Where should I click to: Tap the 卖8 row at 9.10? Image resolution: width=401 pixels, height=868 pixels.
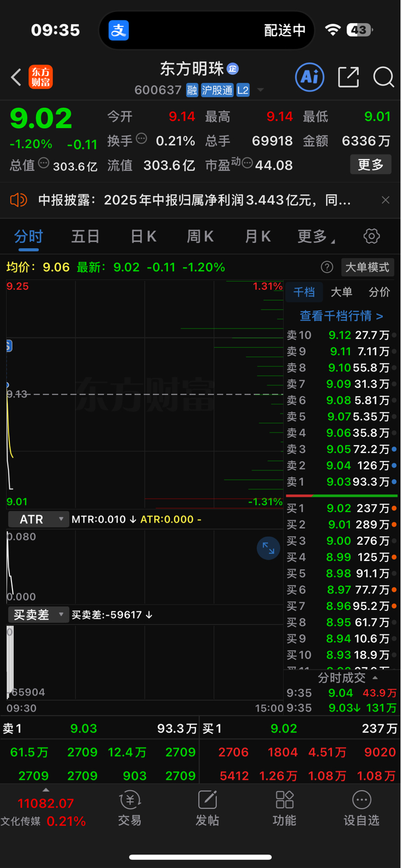342,368
